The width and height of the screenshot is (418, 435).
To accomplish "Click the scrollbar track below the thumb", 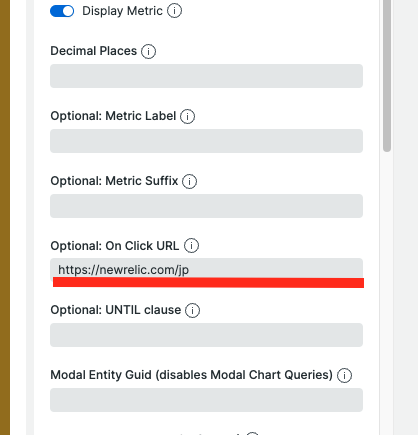I will pos(387,293).
